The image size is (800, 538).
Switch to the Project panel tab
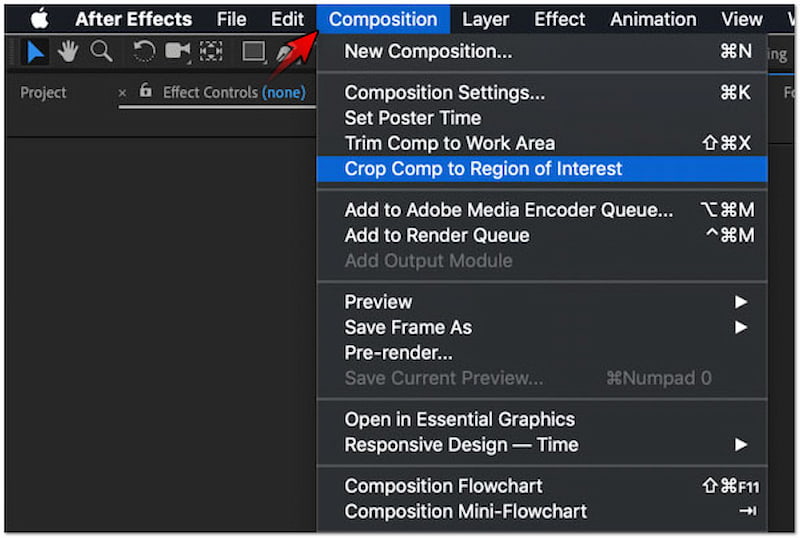point(44,92)
